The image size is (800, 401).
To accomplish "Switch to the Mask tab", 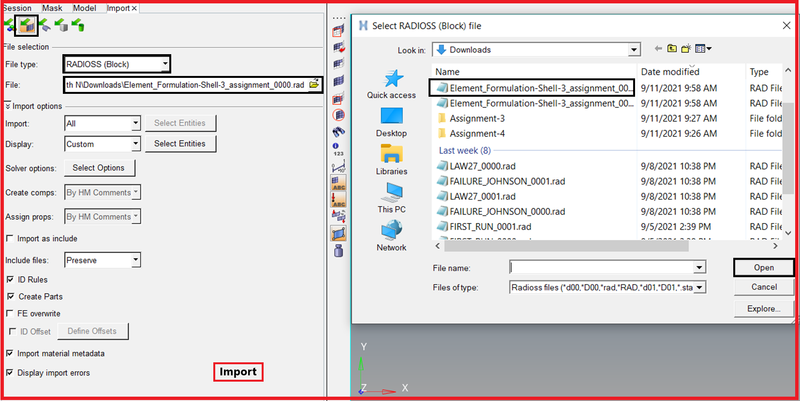I will [52, 8].
